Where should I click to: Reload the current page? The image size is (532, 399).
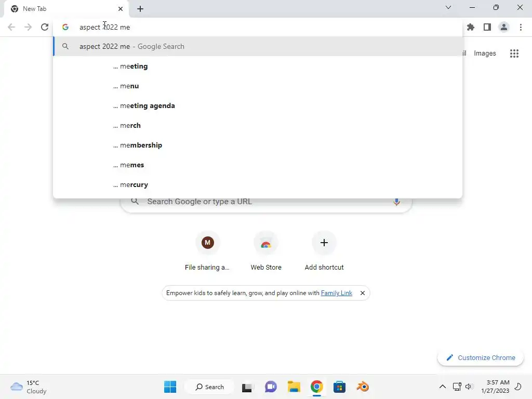click(45, 27)
